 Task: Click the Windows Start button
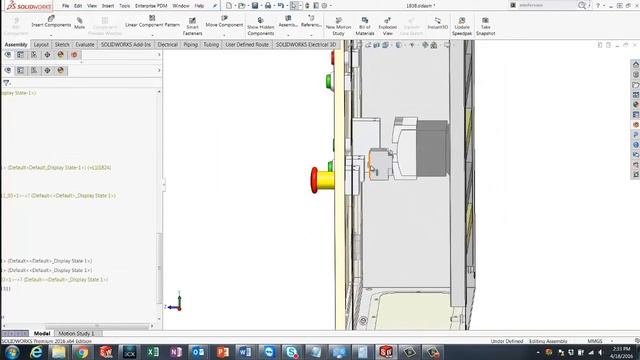[12, 352]
